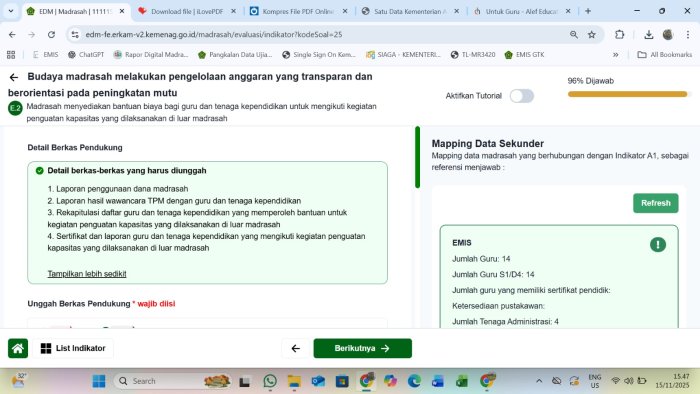Close the Download file iLovePDF tab
700x394 pixels.
point(233,11)
